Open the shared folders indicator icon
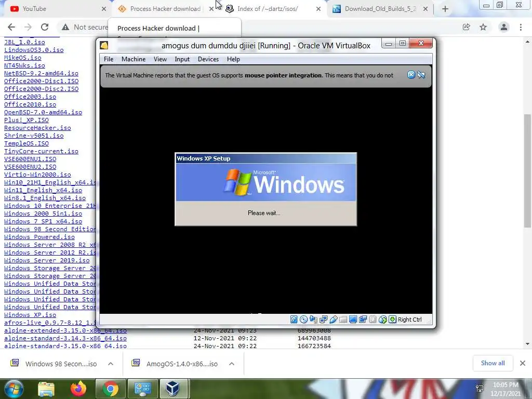 point(343,320)
